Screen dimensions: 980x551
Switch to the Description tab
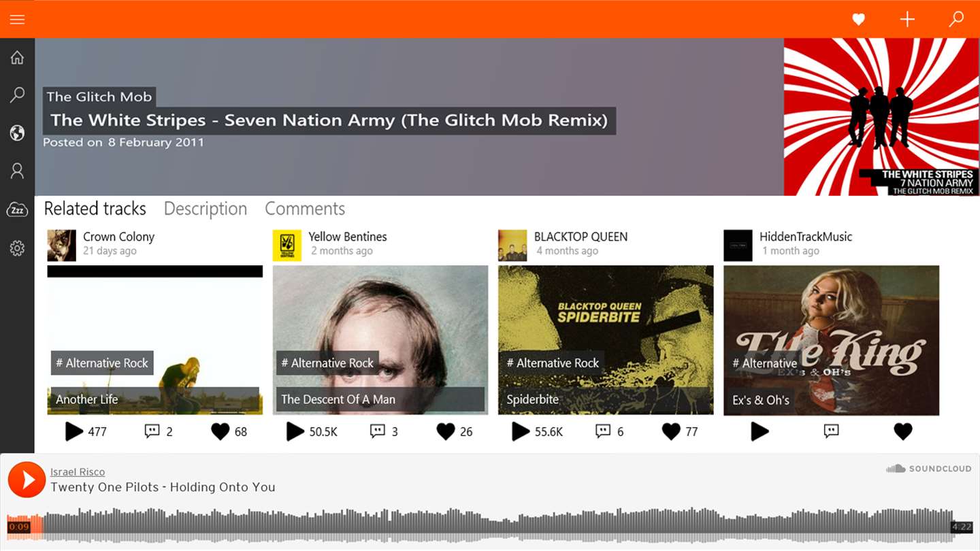click(x=205, y=209)
